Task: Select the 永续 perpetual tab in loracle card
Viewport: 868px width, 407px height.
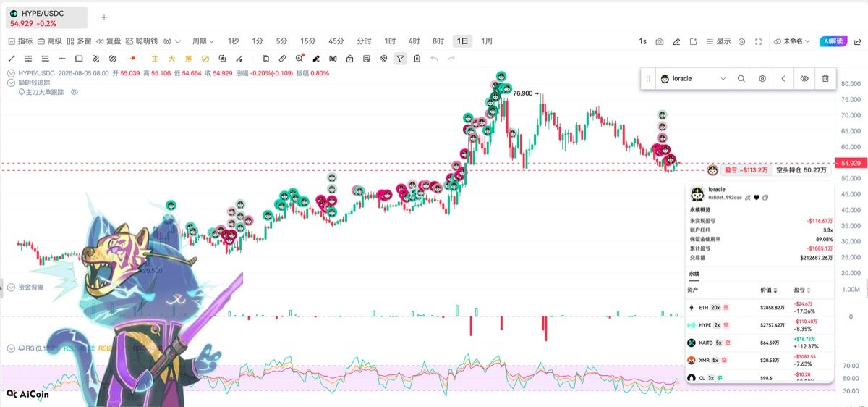Action: coord(694,274)
